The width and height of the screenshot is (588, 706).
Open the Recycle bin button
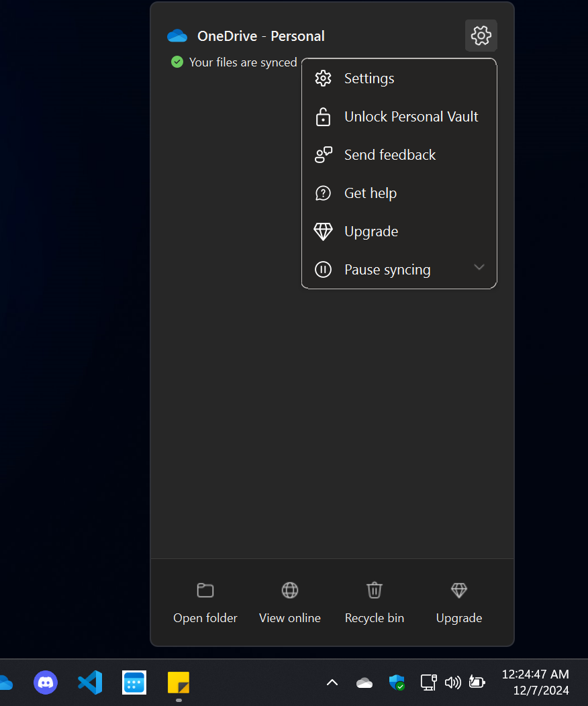pos(375,603)
